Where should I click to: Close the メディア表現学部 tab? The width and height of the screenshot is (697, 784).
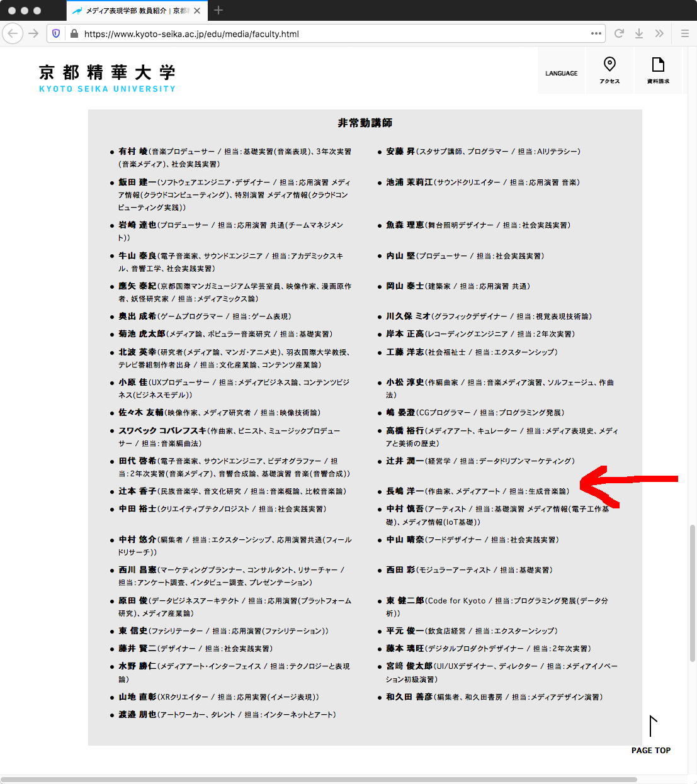[x=197, y=11]
